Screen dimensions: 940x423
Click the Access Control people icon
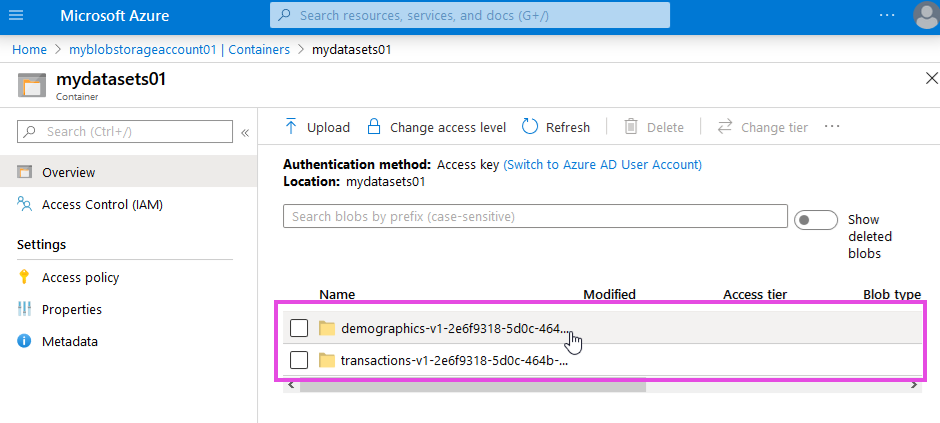coord(25,205)
